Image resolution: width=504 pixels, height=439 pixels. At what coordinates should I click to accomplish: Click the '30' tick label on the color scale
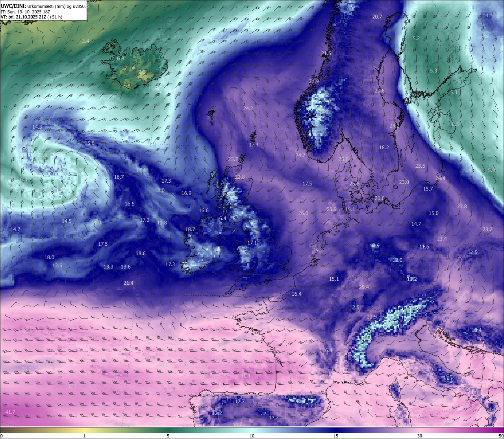420,436
